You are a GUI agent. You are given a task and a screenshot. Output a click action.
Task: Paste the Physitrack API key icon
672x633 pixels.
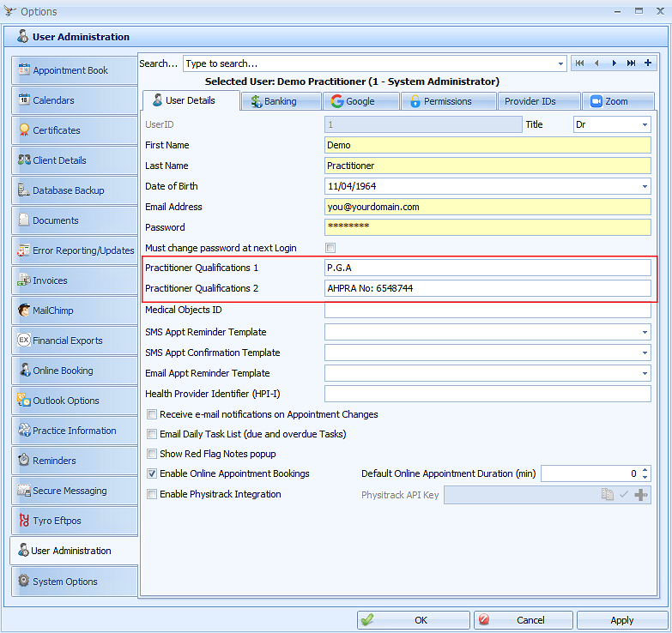click(x=608, y=494)
